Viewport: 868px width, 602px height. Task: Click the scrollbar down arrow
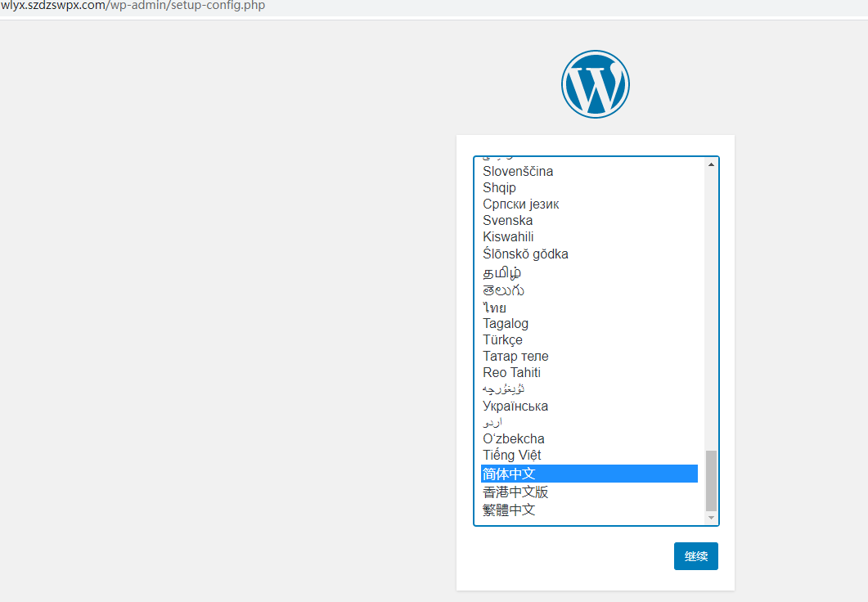(x=711, y=518)
